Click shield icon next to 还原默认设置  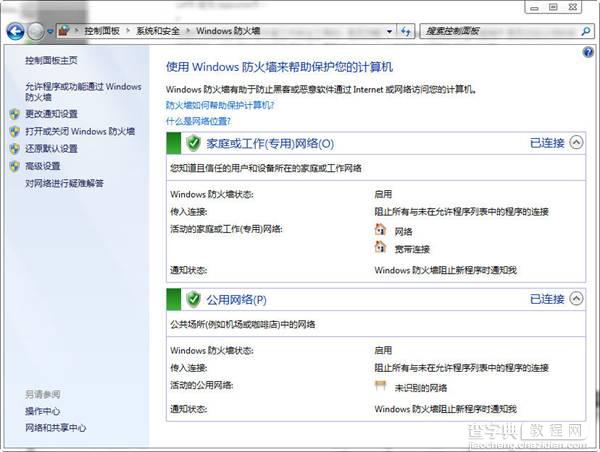[15, 149]
